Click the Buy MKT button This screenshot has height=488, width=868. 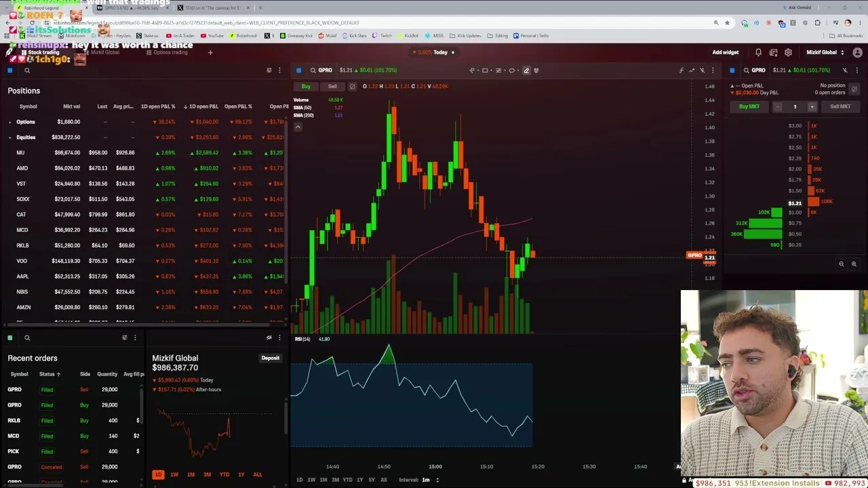pyautogui.click(x=749, y=106)
